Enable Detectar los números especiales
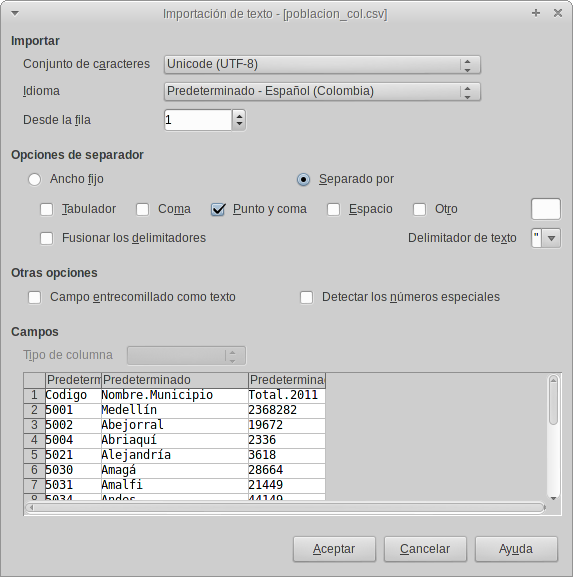Image resolution: width=573 pixels, height=577 pixels. tap(306, 297)
